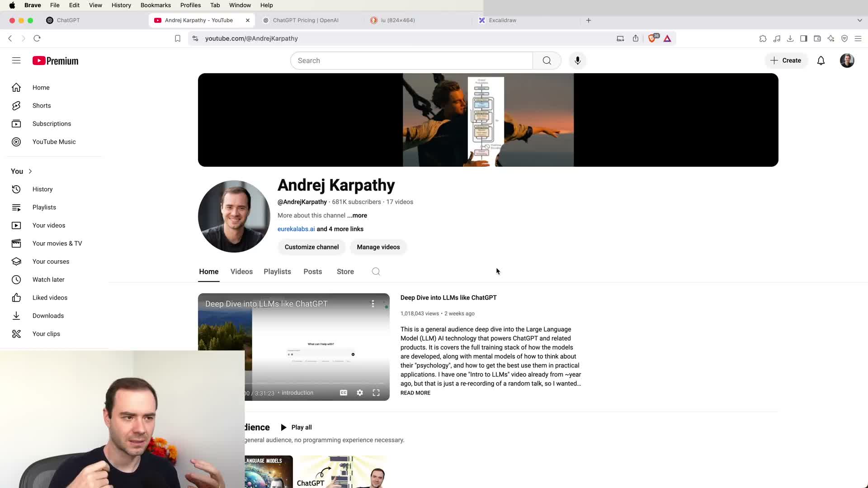Open the tab list dropdown arrow

tap(859, 20)
